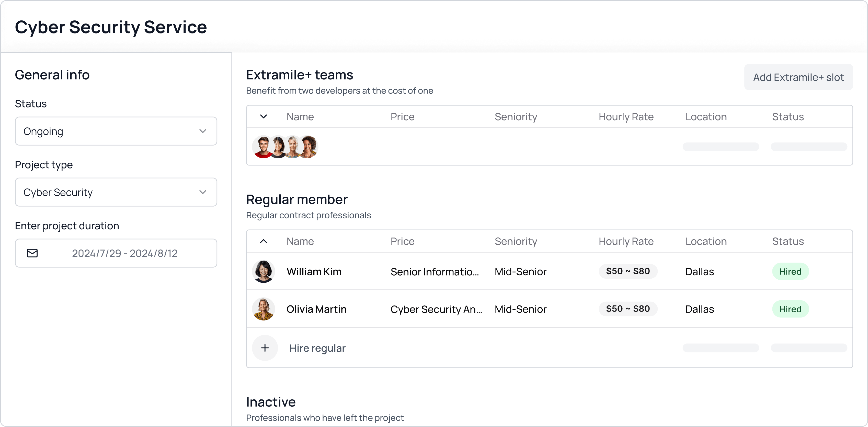The height and width of the screenshot is (427, 868).
Task: Click the plus icon beside Hire regular
Action: pyautogui.click(x=265, y=348)
